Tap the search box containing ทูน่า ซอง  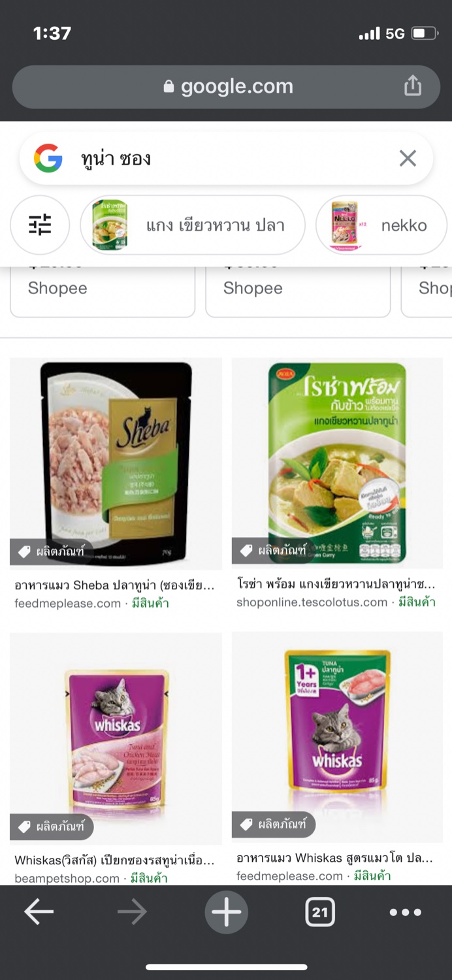226,158
